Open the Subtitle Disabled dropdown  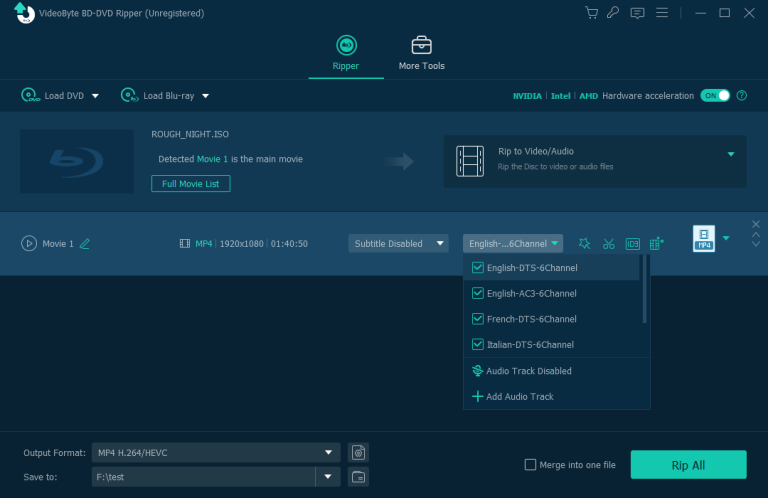click(x=398, y=243)
